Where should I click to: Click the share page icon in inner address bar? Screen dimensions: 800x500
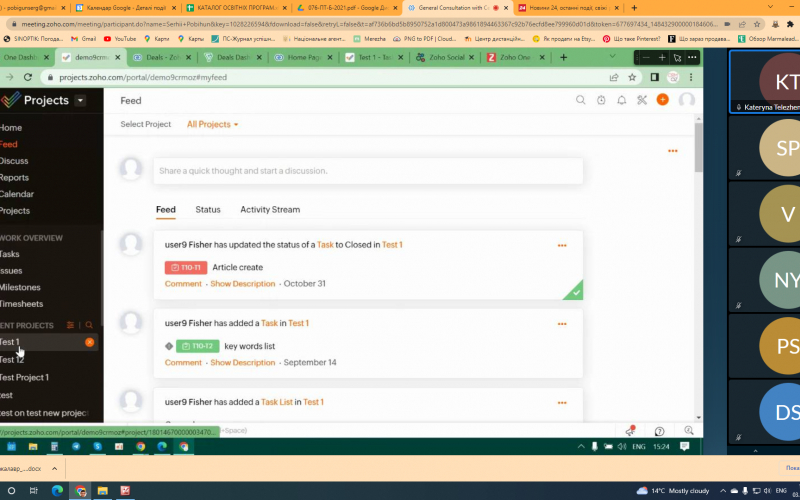pos(614,77)
